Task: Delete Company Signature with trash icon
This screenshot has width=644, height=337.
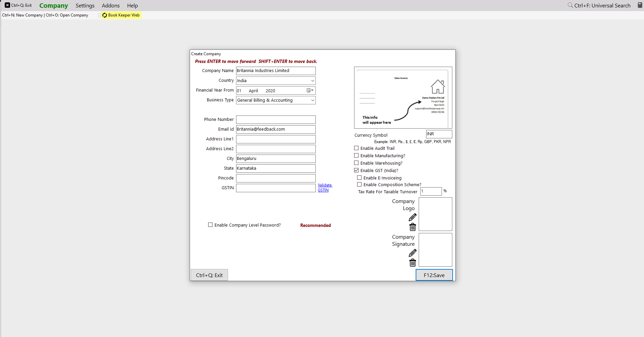Action: [413, 263]
